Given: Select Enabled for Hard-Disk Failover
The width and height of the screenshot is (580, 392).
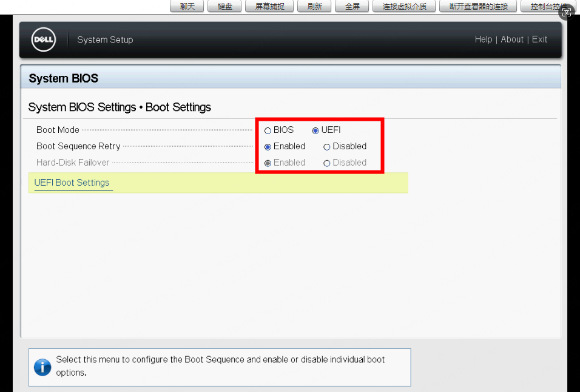Looking at the screenshot, I should click(268, 163).
